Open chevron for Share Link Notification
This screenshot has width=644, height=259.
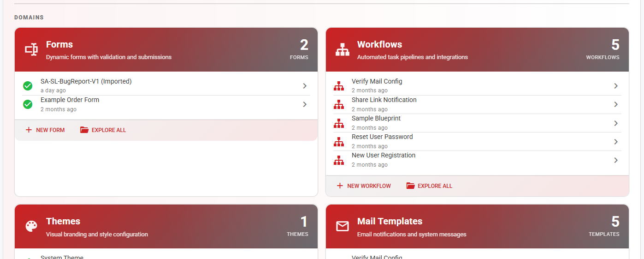point(616,104)
